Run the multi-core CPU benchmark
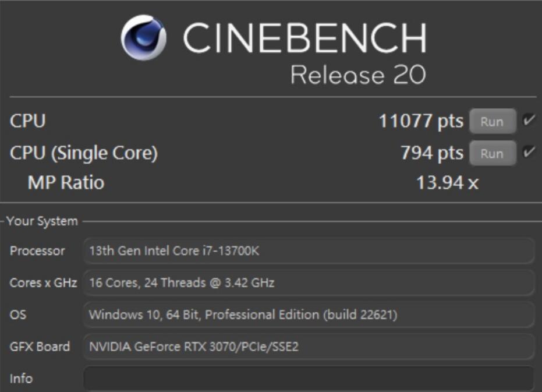 (x=493, y=121)
